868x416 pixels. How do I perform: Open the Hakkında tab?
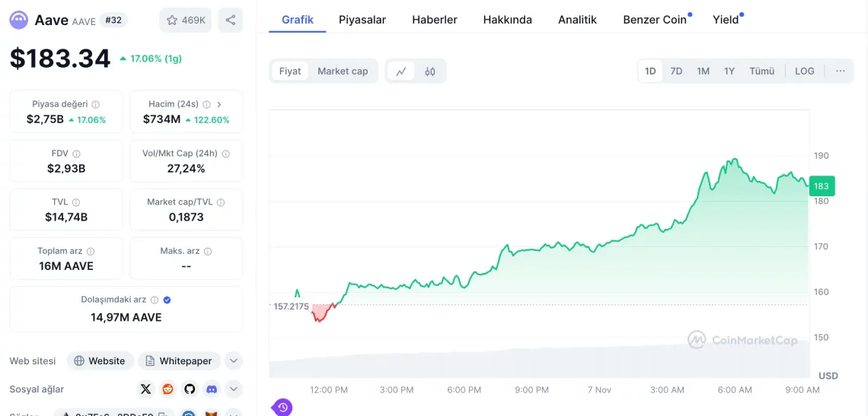508,20
